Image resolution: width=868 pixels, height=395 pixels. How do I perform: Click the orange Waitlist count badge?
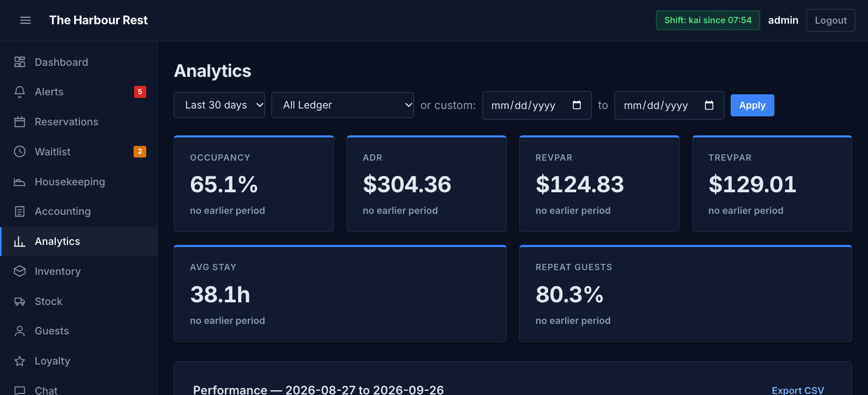coord(140,152)
